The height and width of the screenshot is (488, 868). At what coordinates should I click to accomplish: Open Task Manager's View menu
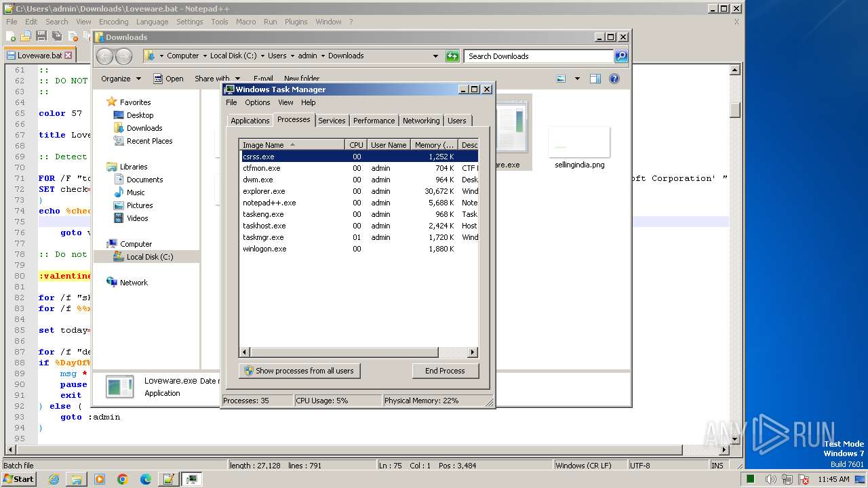[285, 102]
